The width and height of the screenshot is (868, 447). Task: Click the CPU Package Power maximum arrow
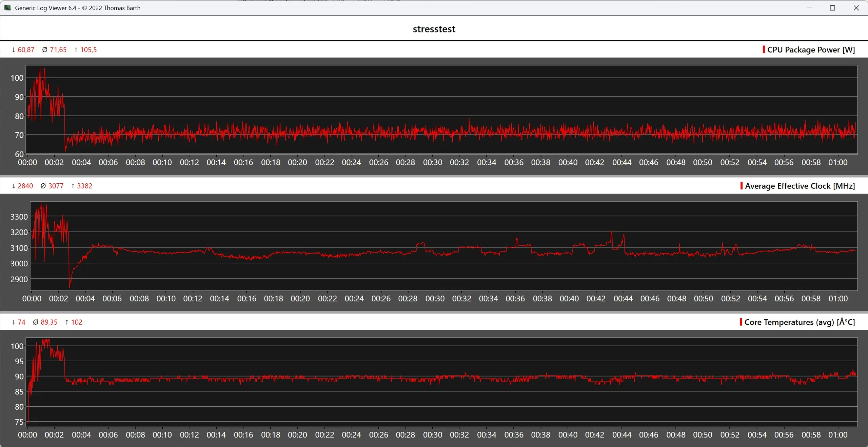(76, 50)
